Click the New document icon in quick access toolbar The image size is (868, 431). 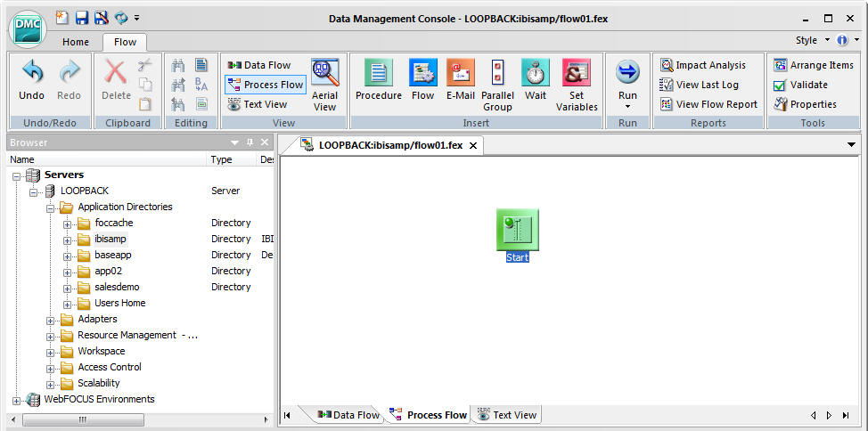pos(62,18)
